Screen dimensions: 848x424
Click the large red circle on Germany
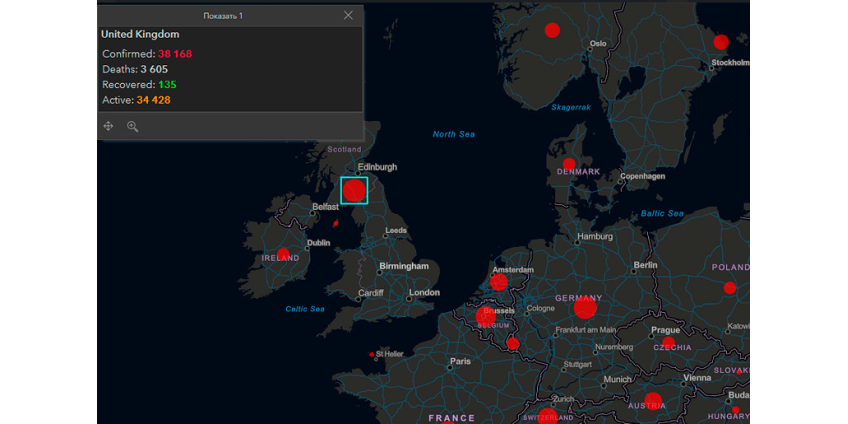(585, 308)
